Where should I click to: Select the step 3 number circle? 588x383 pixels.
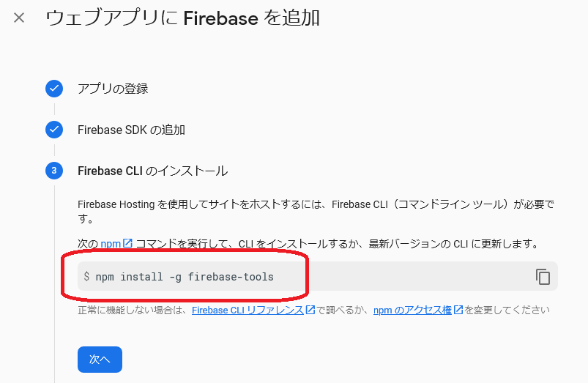click(x=54, y=171)
